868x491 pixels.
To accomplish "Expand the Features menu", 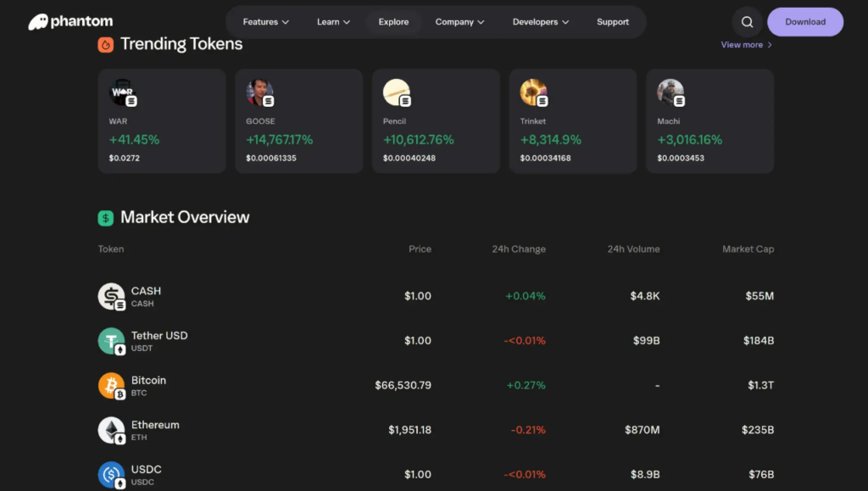I will pyautogui.click(x=265, y=22).
